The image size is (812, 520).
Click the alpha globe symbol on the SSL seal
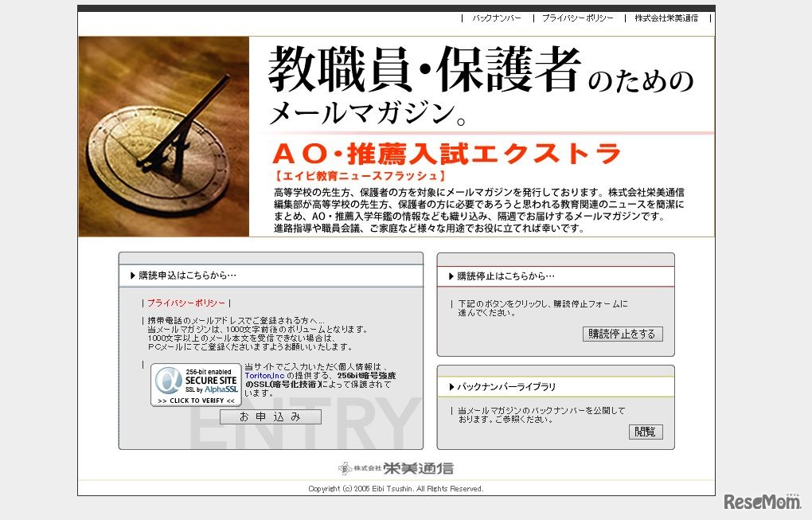167,381
